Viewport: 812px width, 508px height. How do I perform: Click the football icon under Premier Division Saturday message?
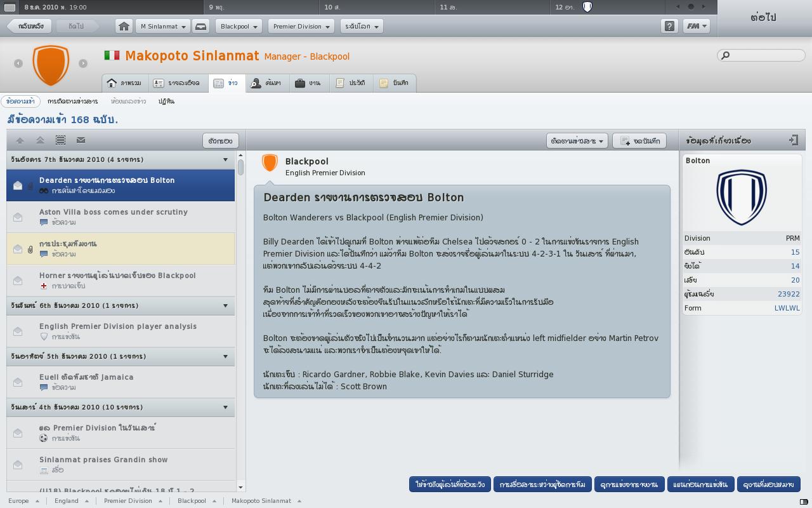point(44,438)
